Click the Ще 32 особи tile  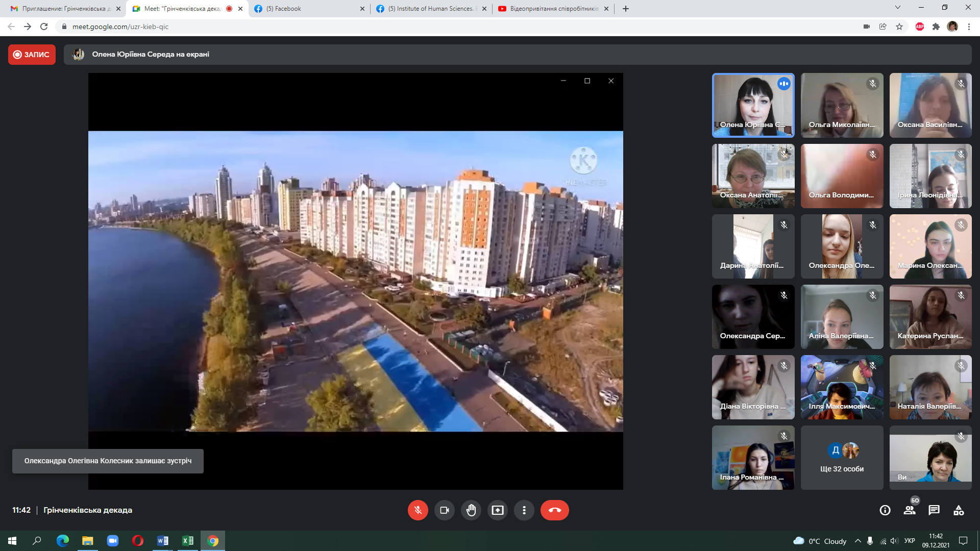click(842, 458)
